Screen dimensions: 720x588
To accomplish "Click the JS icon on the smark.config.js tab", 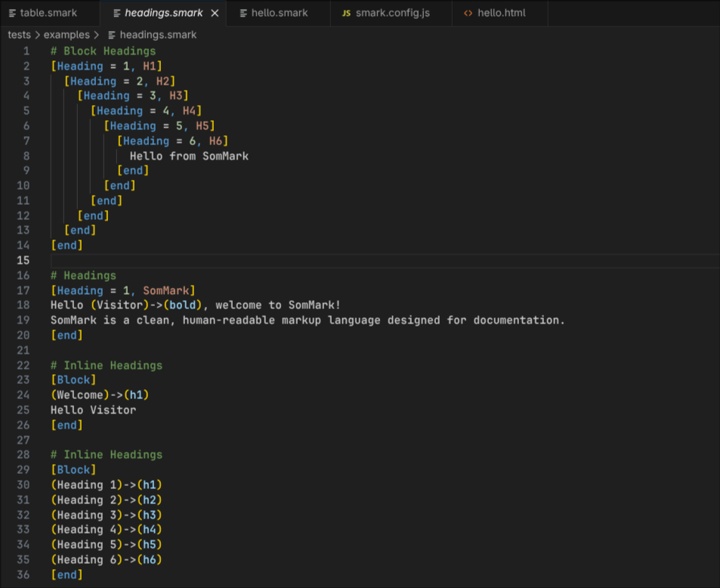I will (x=346, y=12).
